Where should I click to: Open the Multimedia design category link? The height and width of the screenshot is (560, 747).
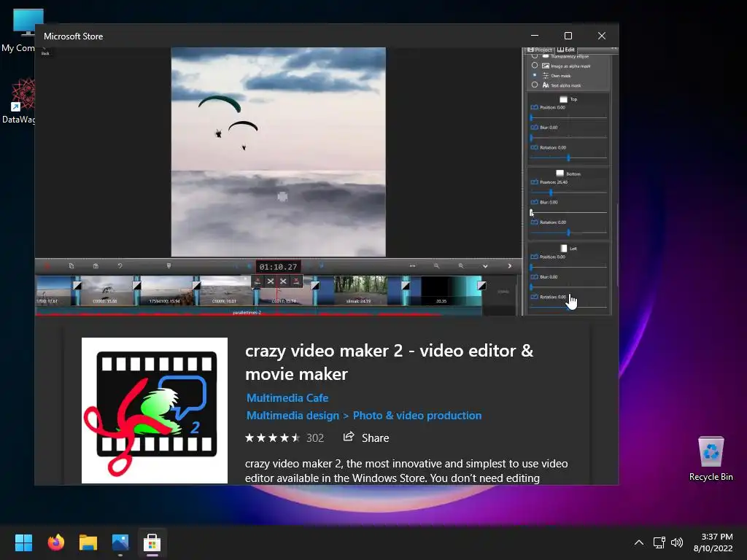293,416
